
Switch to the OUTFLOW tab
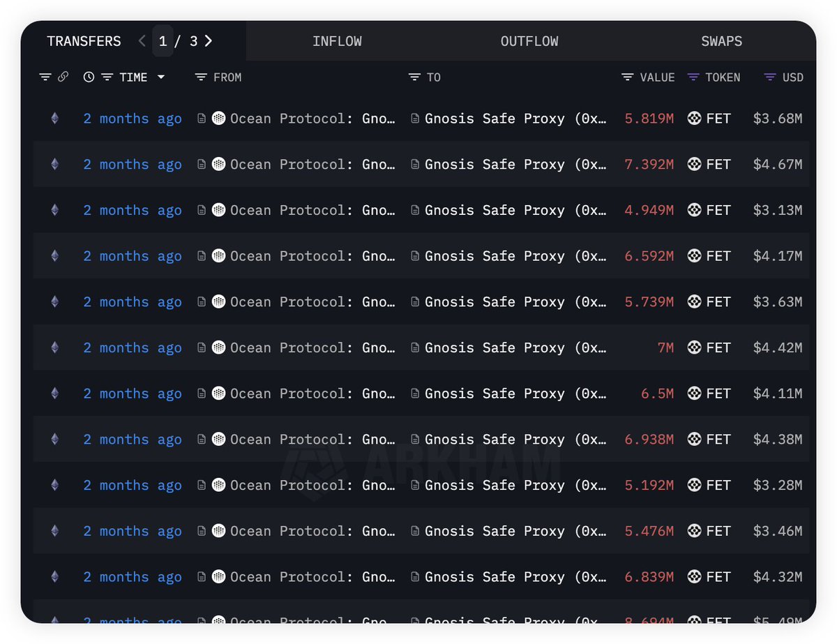[x=529, y=41]
